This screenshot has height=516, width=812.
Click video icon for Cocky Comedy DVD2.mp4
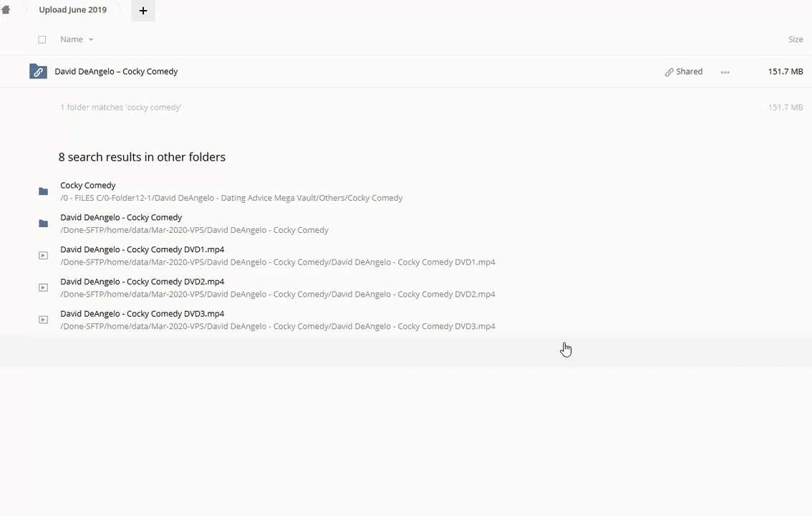(x=43, y=287)
